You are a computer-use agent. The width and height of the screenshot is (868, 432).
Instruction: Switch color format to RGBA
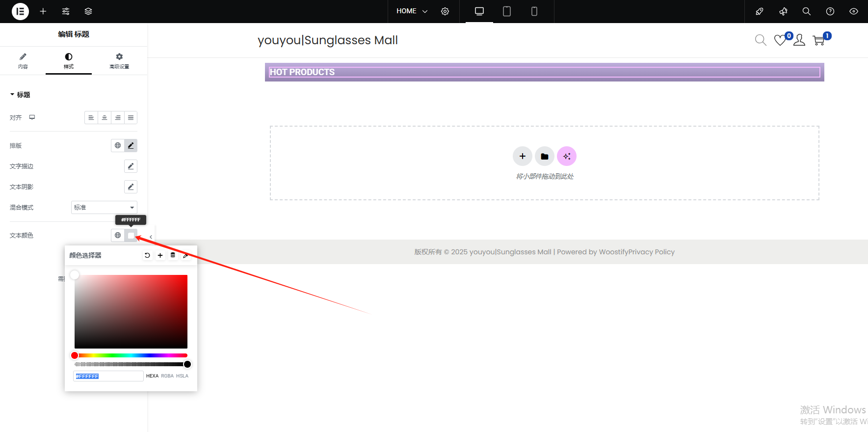[167, 376]
